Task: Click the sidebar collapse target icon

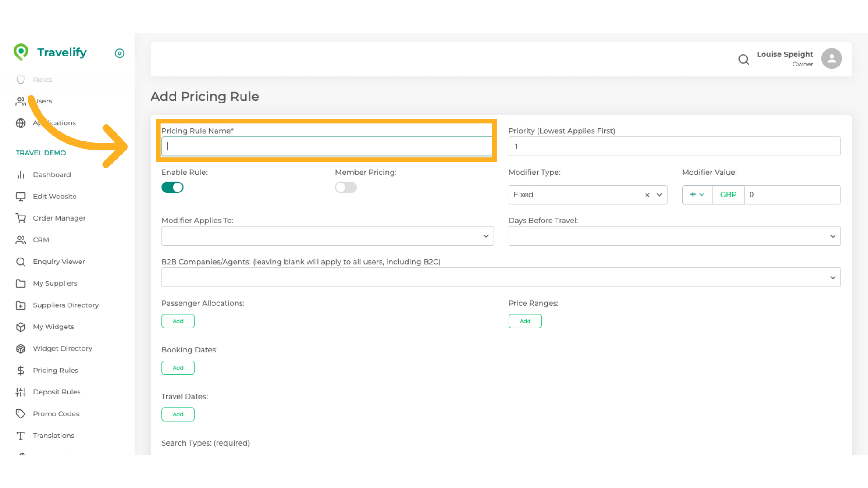Action: [119, 53]
